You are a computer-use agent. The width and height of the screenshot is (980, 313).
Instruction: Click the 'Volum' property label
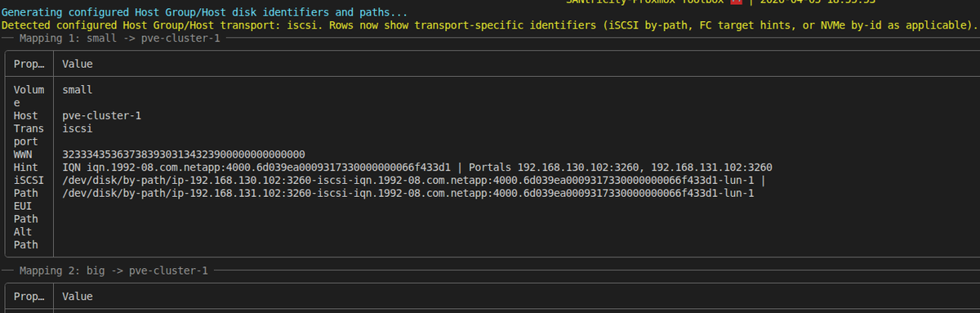29,90
